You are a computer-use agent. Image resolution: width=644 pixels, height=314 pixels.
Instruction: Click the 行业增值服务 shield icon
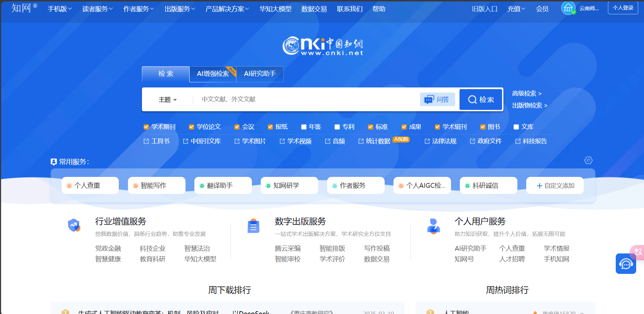click(74, 225)
